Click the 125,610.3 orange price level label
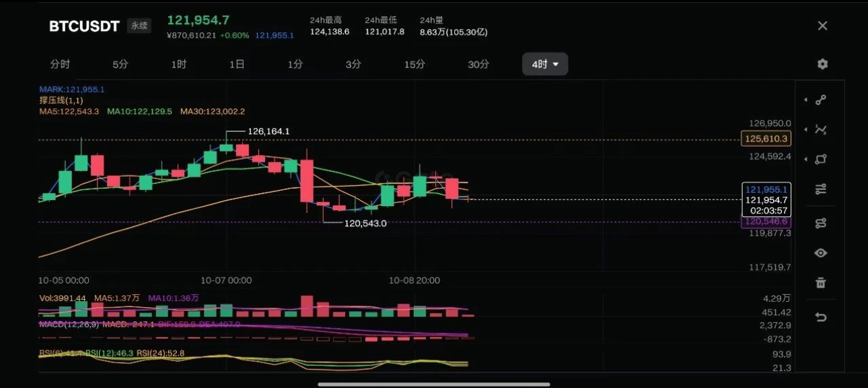 766,139
